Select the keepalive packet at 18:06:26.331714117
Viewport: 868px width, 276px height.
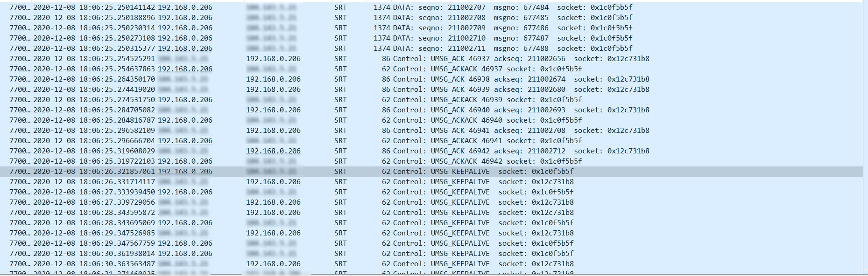click(x=420, y=181)
